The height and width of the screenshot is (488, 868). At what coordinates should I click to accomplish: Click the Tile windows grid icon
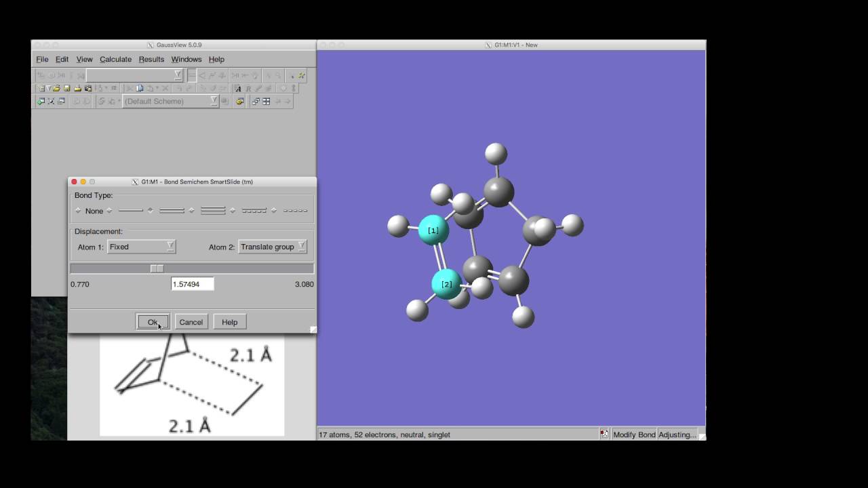tap(267, 101)
